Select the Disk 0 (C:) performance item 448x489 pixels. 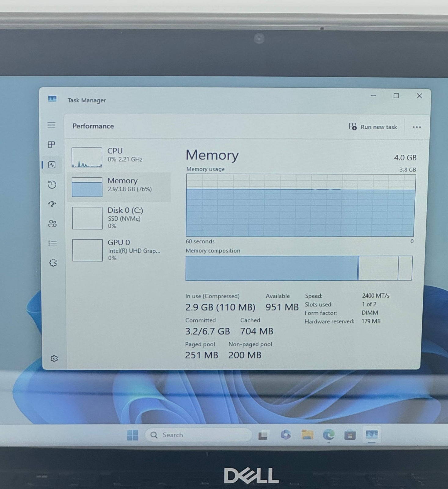pyautogui.click(x=119, y=218)
